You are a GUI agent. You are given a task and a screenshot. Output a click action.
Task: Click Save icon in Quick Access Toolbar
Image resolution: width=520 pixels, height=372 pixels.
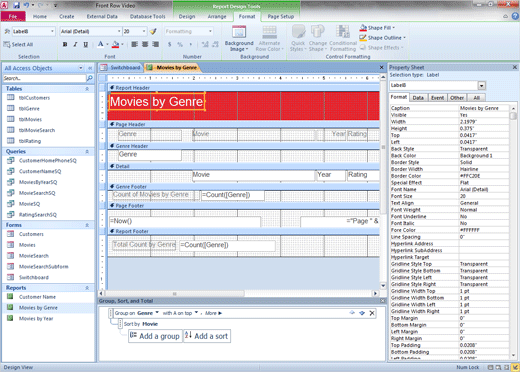click(x=16, y=5)
